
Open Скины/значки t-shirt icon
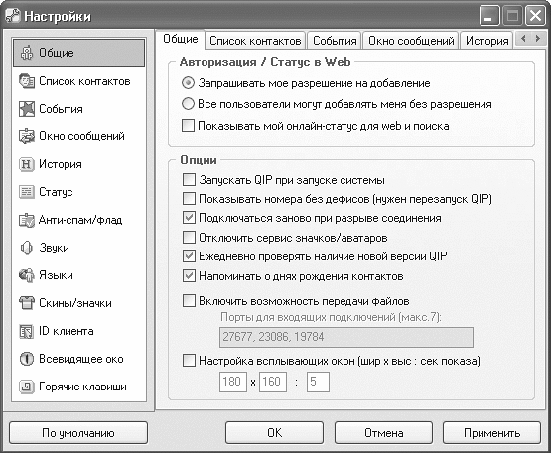(x=27, y=303)
